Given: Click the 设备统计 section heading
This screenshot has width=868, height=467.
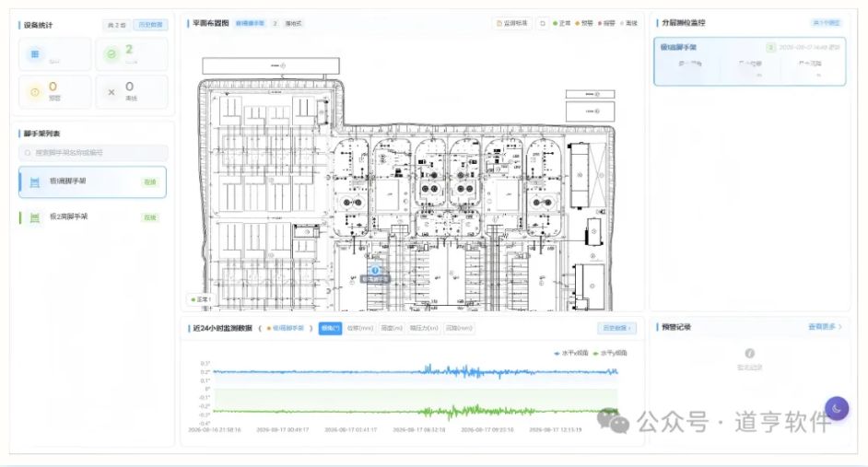Looking at the screenshot, I should (38, 25).
